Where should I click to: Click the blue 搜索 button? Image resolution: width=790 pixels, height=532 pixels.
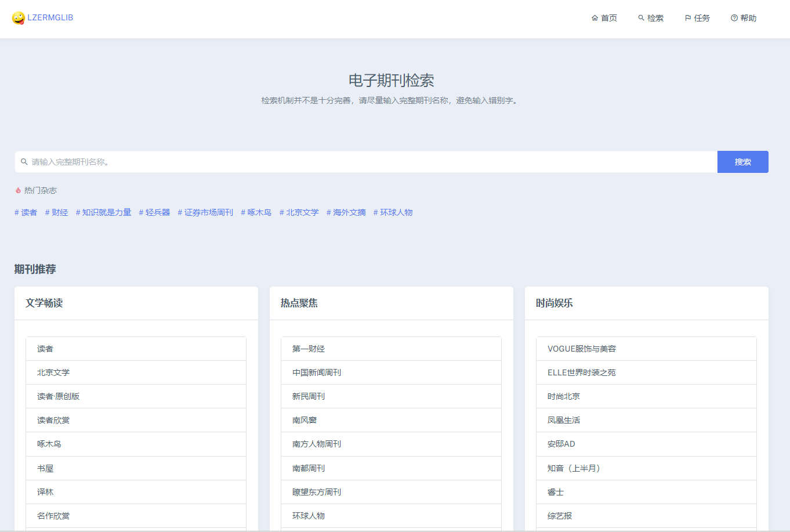[743, 162]
